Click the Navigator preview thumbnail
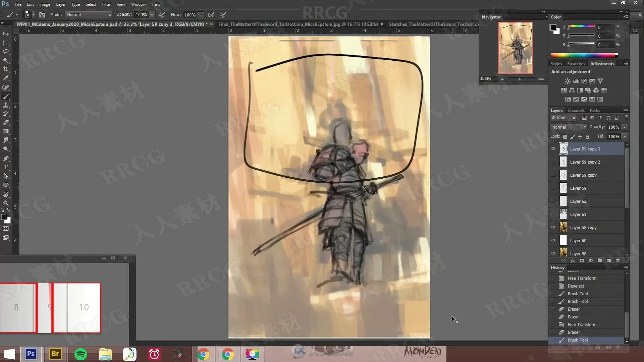The width and height of the screenshot is (644, 362). [x=516, y=48]
